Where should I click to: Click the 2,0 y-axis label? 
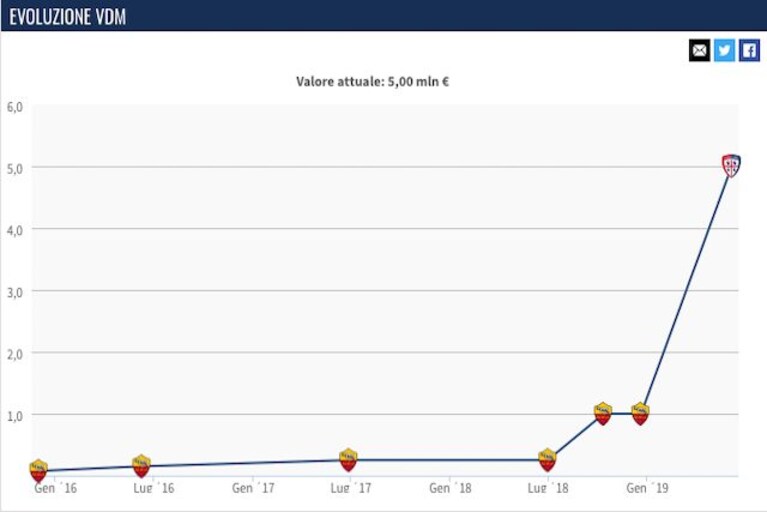[15, 354]
